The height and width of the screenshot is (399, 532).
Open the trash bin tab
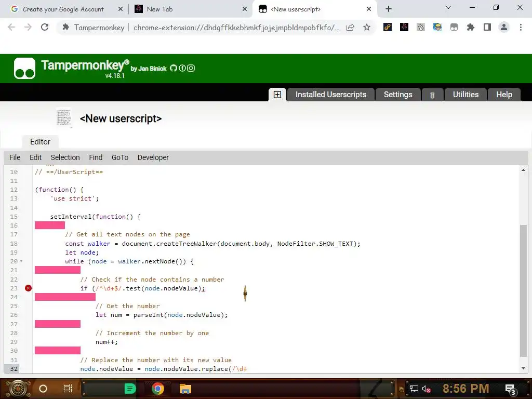[432, 95]
